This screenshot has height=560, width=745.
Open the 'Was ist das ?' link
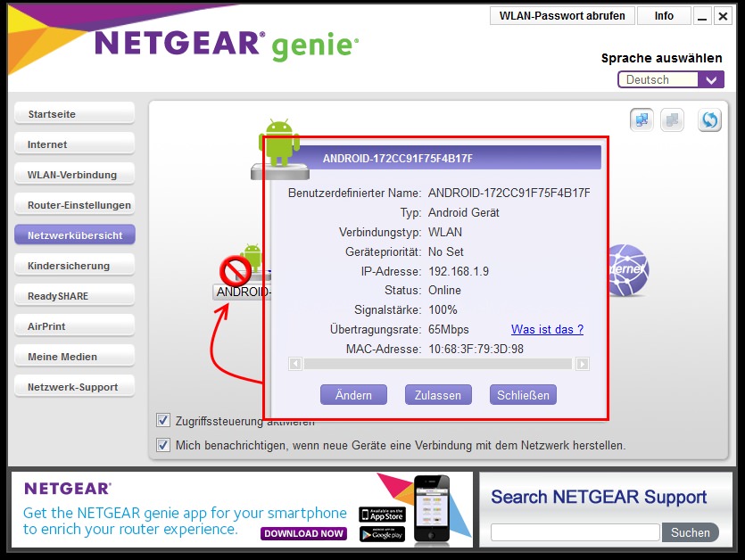pos(547,329)
